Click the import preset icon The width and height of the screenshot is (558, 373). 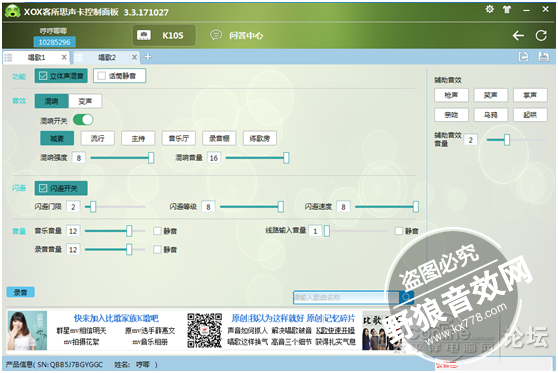coord(523,57)
